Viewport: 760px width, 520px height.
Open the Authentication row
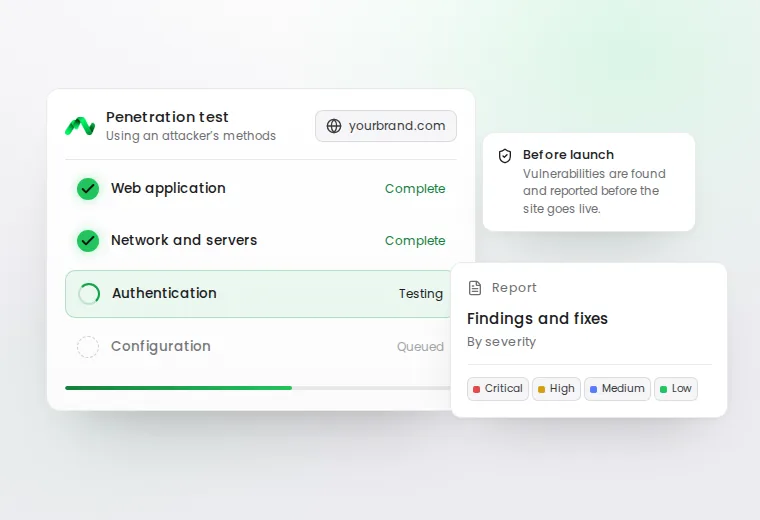260,294
